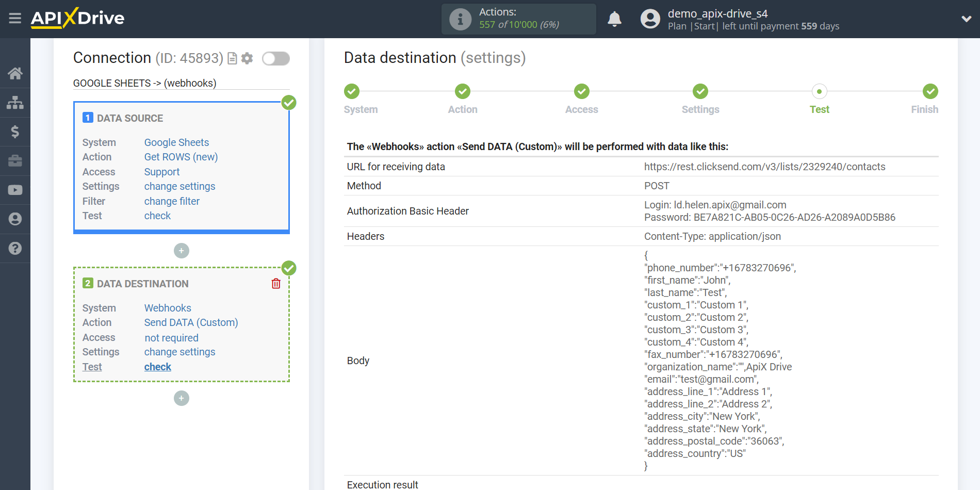This screenshot has width=980, height=490.
Task: Go to Home in sidebar
Action: [x=15, y=73]
